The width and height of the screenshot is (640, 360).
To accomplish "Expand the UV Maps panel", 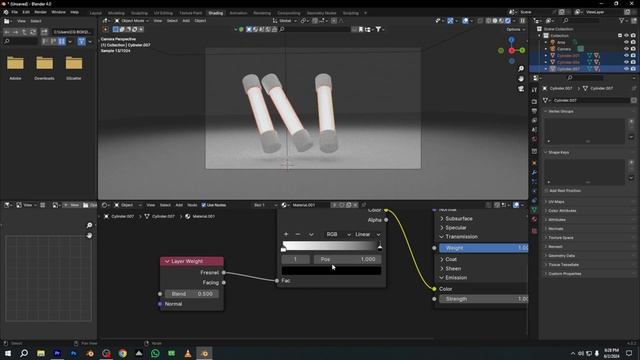I will coord(556,202).
